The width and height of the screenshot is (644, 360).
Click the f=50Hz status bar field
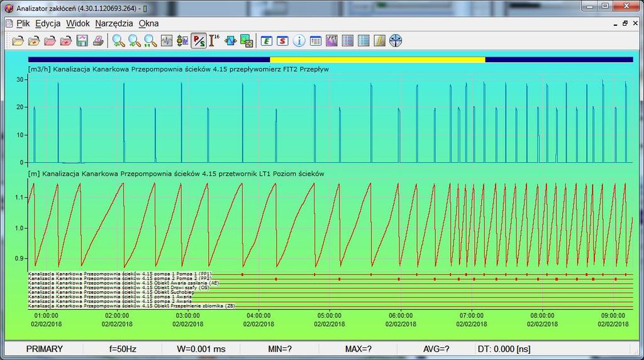coord(123,349)
